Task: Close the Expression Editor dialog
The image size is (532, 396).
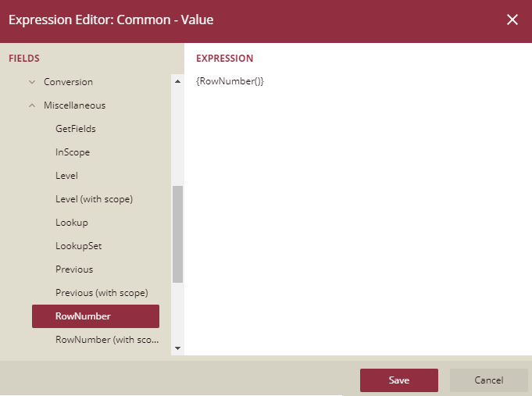Action: (512, 20)
